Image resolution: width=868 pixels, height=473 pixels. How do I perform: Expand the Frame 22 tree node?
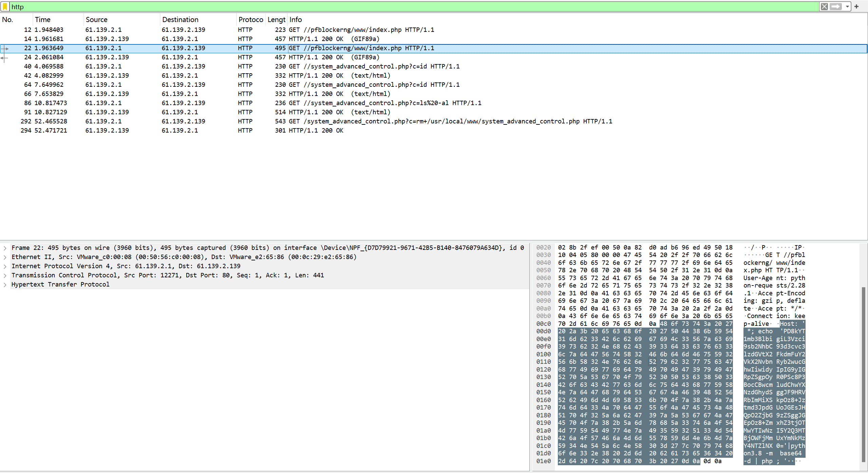(x=5, y=248)
